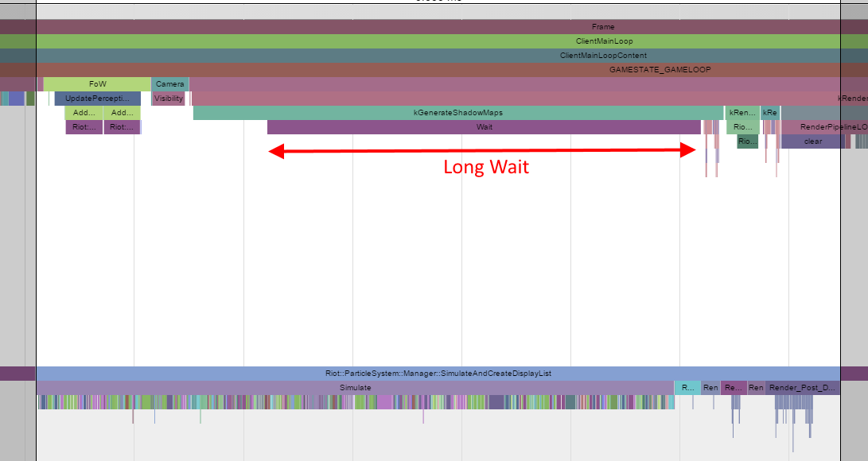
Task: Select the kGenerateShadowMaps bar
Action: [x=457, y=113]
